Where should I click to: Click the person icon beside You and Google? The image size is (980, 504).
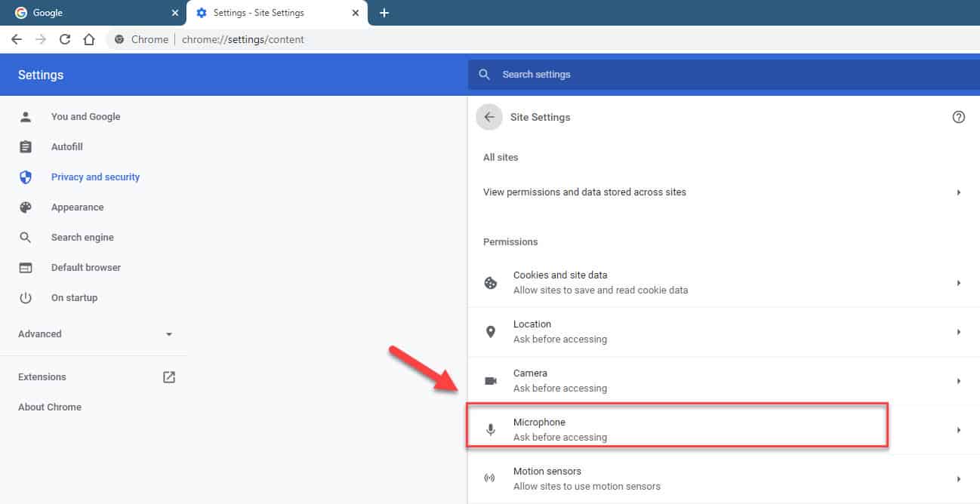point(26,117)
